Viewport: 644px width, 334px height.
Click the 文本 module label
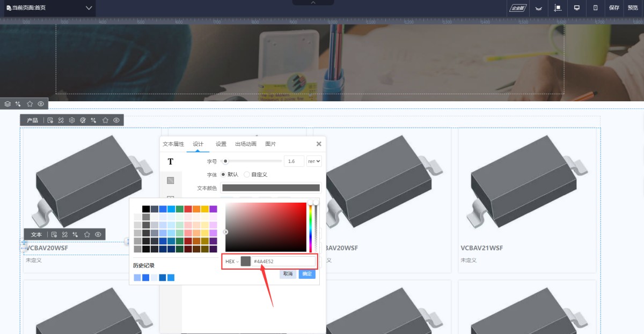pyautogui.click(x=36, y=234)
